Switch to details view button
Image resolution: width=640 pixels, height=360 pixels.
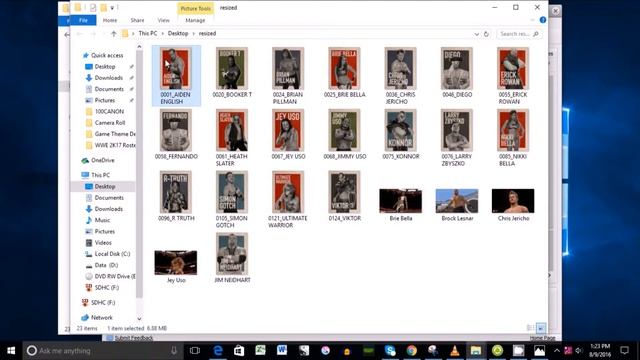(x=530, y=328)
